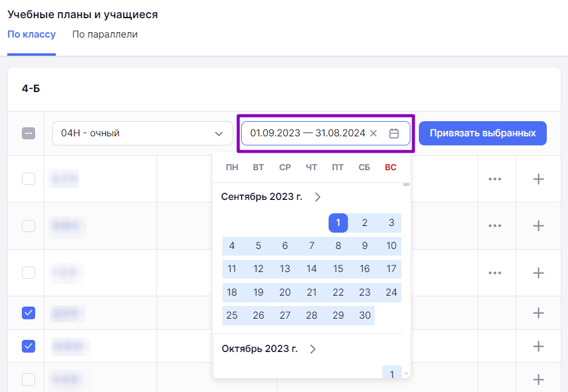Click date 14 in September
Image resolution: width=568 pixels, height=392 pixels.
point(312,269)
